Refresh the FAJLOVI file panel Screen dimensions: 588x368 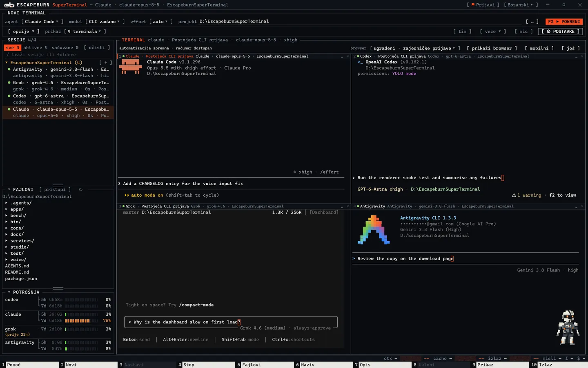(x=81, y=190)
